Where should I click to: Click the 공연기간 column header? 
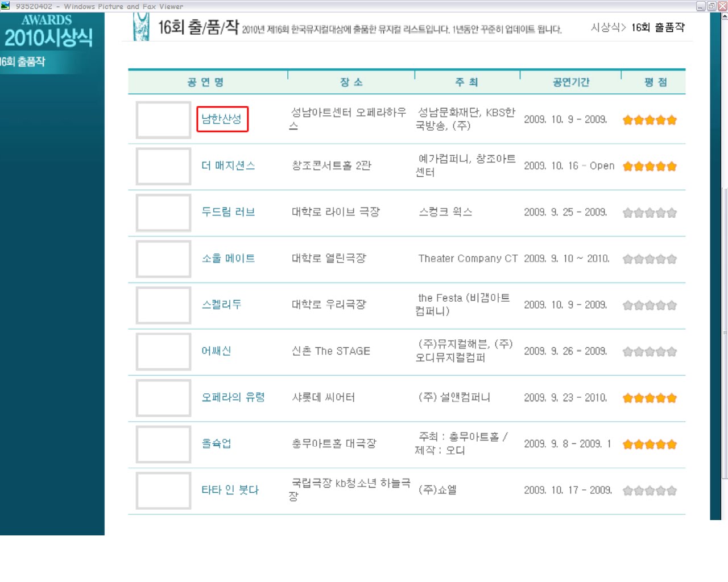pyautogui.click(x=571, y=82)
